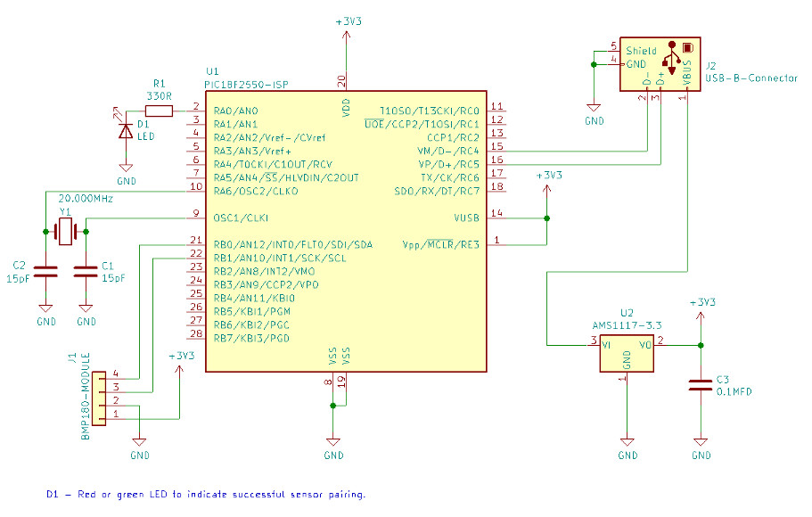Click the RB0/AN12/INT0/FLT0/SDI/SDA pin label
Viewport: 812px width, 517px height.
click(x=293, y=244)
